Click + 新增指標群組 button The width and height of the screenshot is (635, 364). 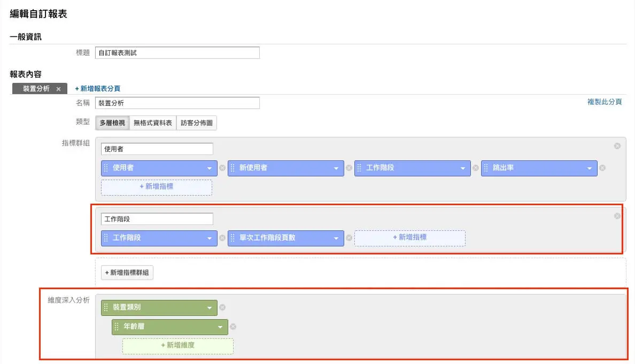click(x=127, y=273)
